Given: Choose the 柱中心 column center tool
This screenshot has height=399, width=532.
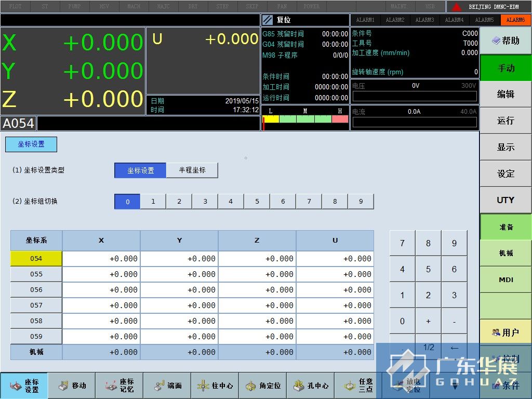Looking at the screenshot, I should [x=215, y=385].
